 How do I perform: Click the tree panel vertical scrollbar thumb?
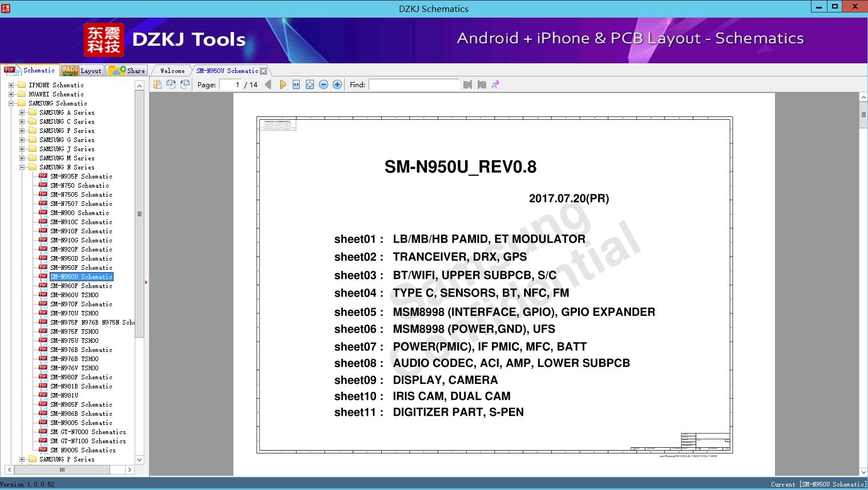pyautogui.click(x=139, y=214)
